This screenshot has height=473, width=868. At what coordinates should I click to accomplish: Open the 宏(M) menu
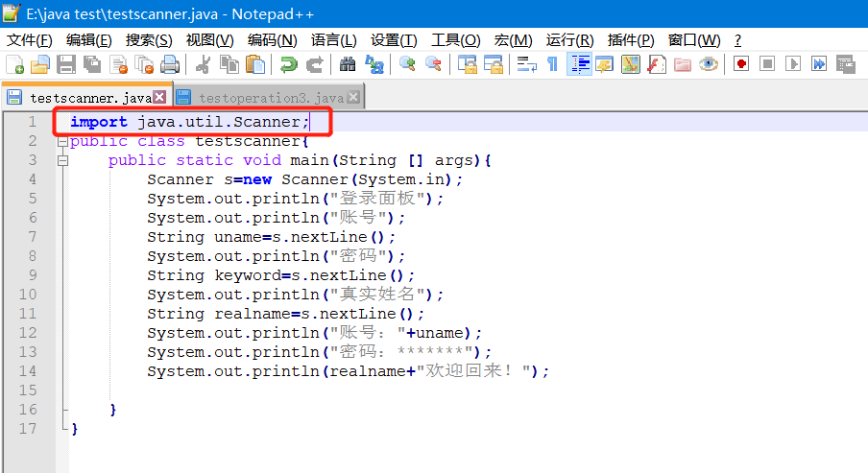coord(513,40)
